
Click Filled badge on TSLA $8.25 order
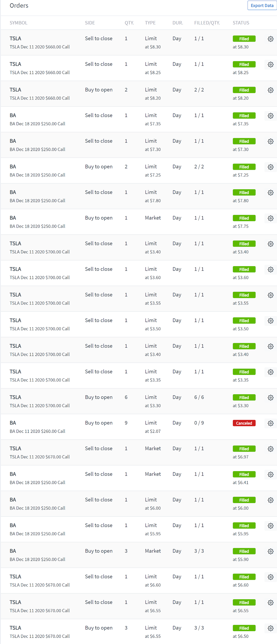244,64
